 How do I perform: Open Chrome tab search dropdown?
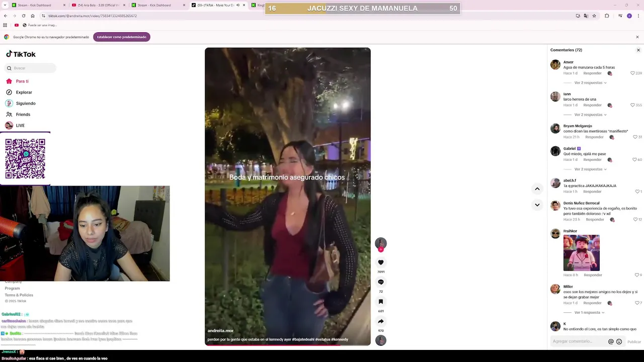(x=6, y=5)
